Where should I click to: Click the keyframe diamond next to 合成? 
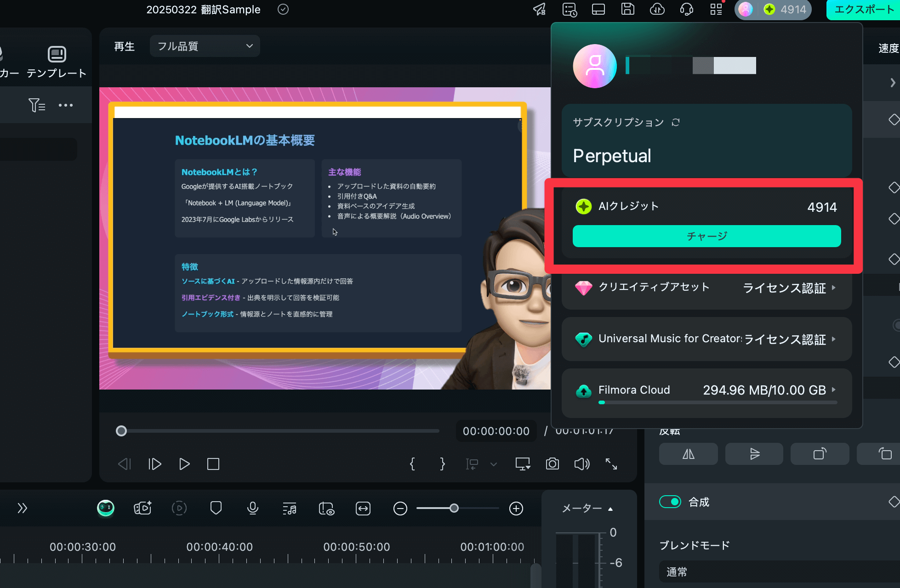(x=894, y=502)
